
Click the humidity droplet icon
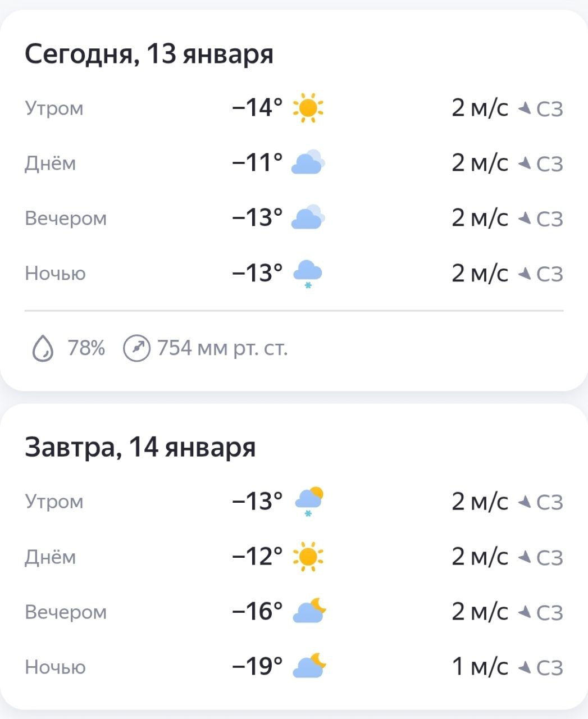coord(42,349)
